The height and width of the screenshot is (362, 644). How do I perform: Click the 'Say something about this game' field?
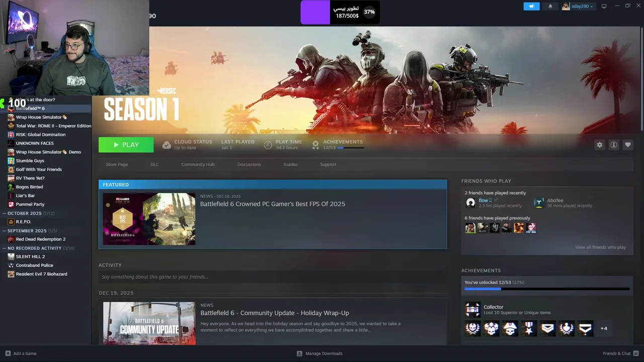coord(273,277)
